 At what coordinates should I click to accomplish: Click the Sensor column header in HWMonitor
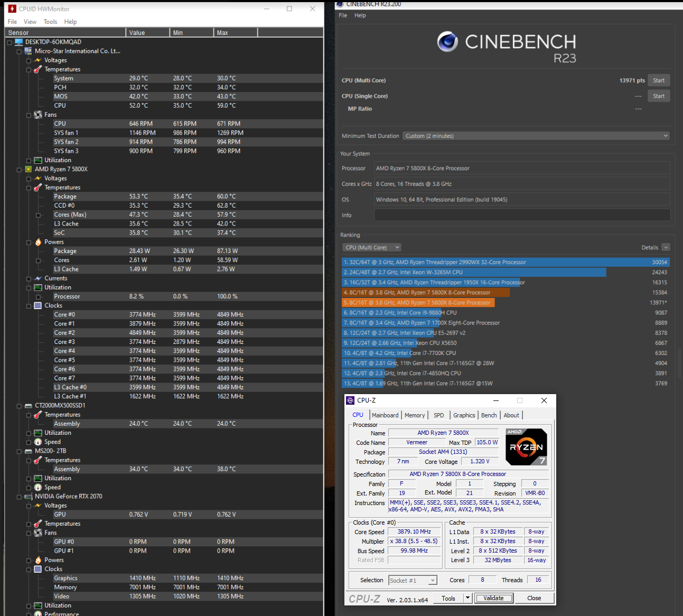(66, 33)
